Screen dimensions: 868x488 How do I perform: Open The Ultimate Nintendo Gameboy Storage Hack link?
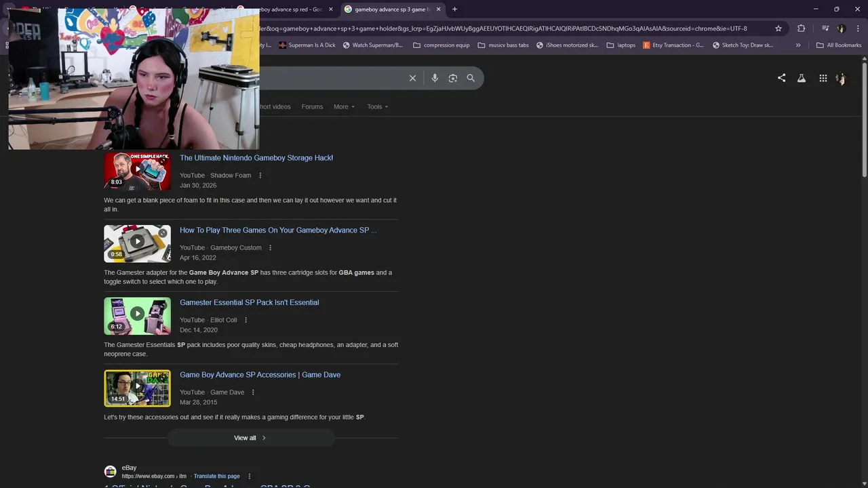(256, 158)
